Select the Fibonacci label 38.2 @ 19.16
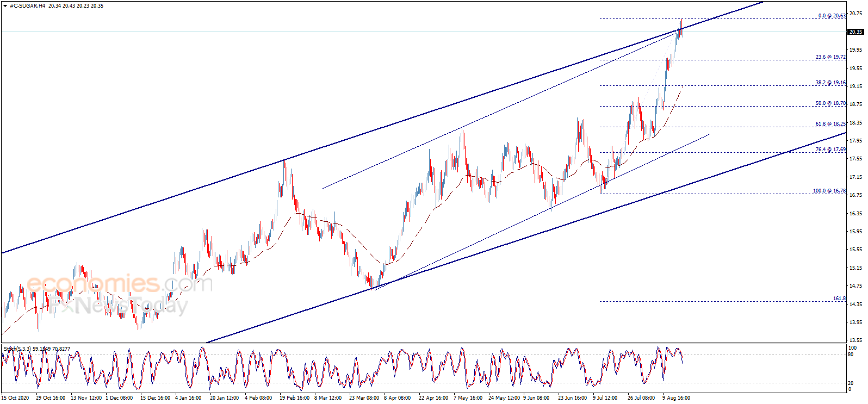The height and width of the screenshot is (404, 868). [830, 83]
